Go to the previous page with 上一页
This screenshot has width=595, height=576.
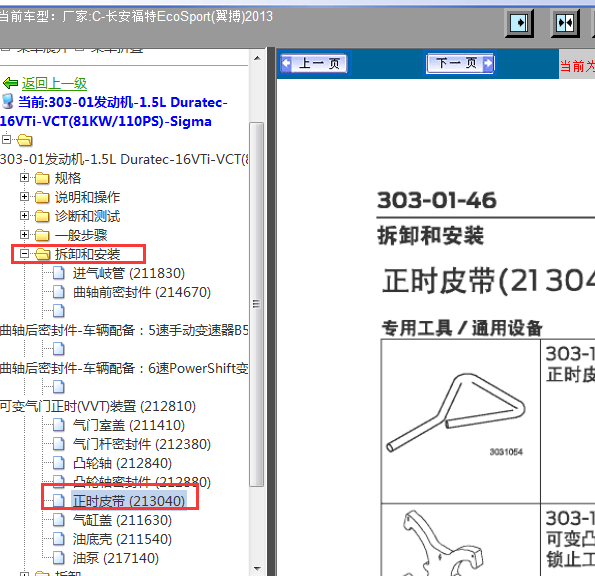tap(314, 63)
